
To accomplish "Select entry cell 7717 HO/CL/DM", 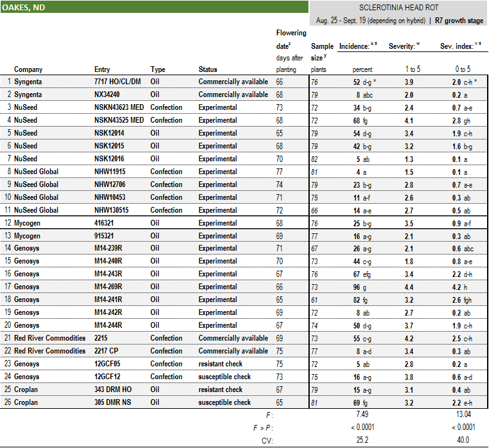I will click(x=119, y=82).
